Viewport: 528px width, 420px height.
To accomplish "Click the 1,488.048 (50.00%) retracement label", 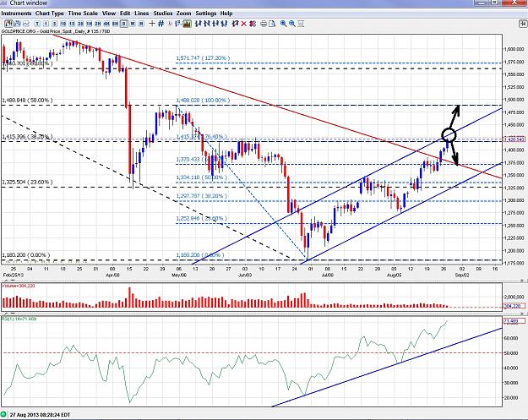I will click(x=27, y=101).
